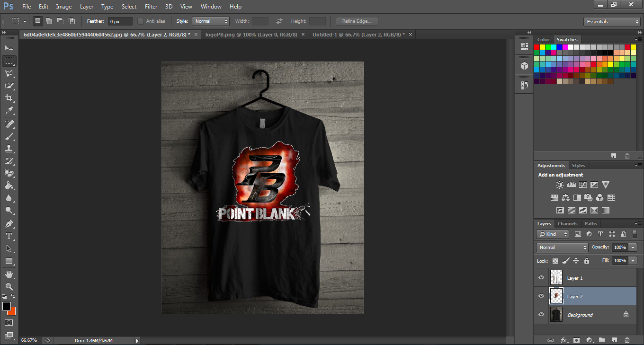Open the Filter menu

point(151,7)
